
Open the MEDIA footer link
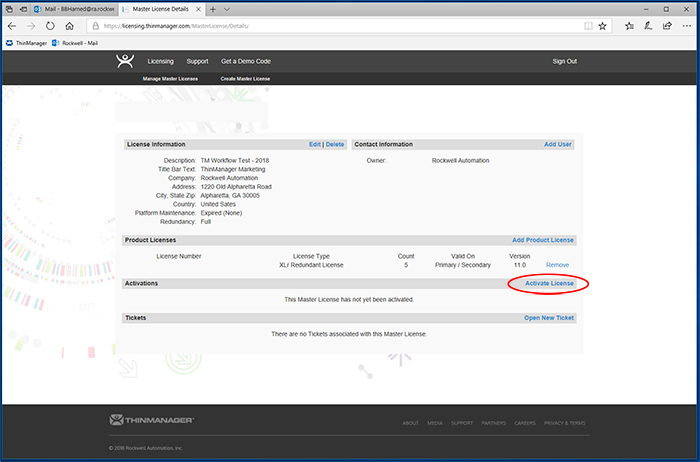[x=435, y=423]
